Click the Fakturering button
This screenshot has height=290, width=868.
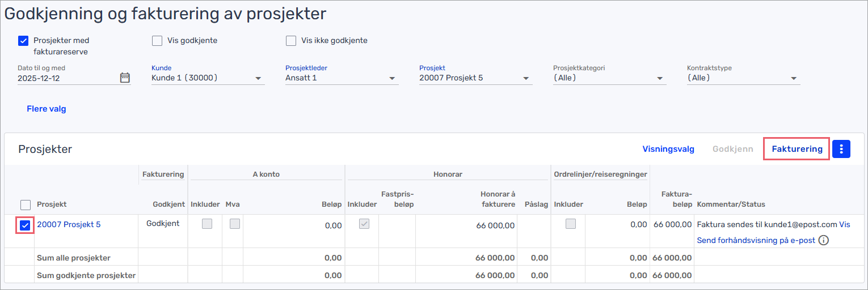pyautogui.click(x=797, y=149)
